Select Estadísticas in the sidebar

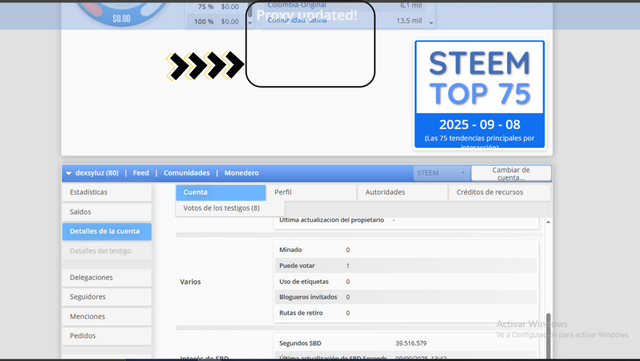coord(107,192)
